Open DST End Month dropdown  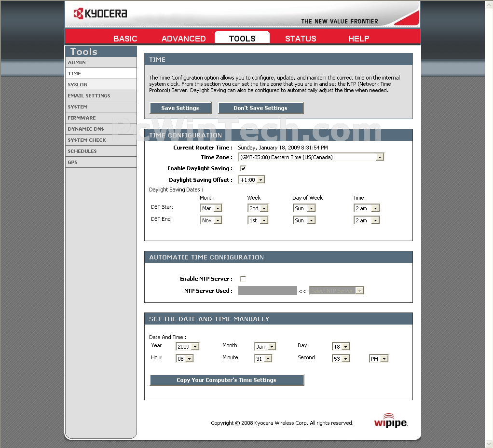click(x=211, y=220)
